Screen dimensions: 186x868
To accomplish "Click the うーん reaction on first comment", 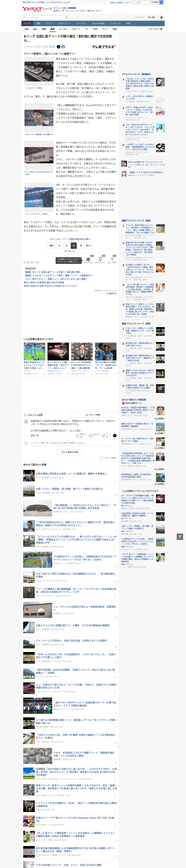I will tap(103, 436).
